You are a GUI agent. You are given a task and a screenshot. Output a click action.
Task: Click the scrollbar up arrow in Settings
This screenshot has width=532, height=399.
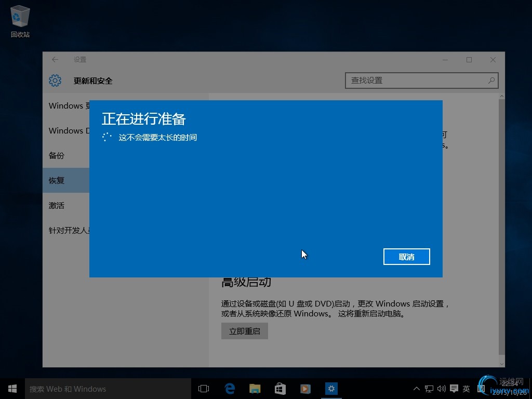tap(502, 97)
